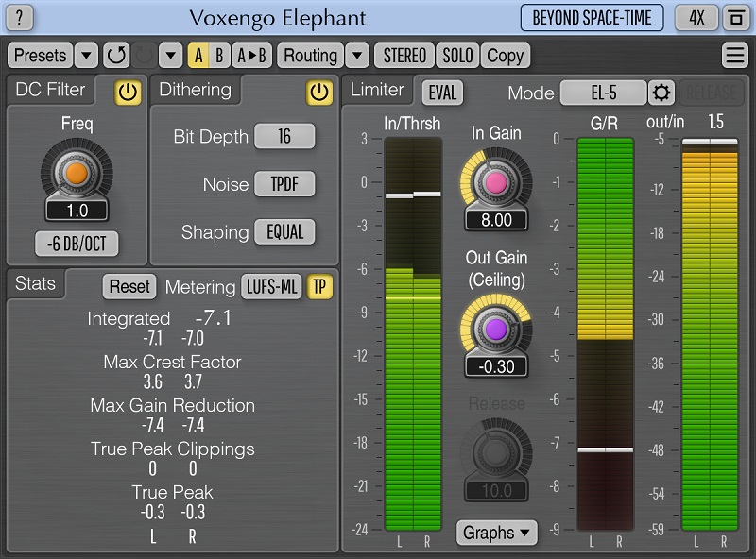Click the 4X oversampling button
This screenshot has width=756, height=559.
click(x=696, y=18)
